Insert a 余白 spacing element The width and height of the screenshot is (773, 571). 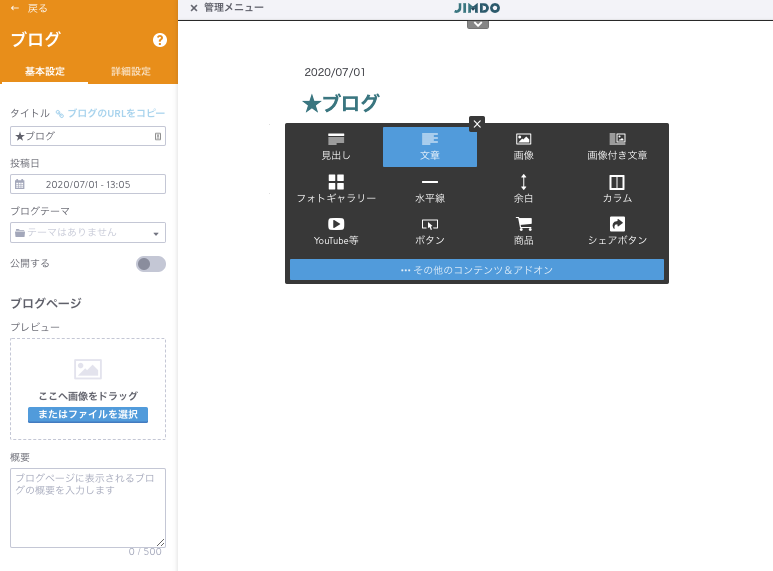click(x=523, y=189)
